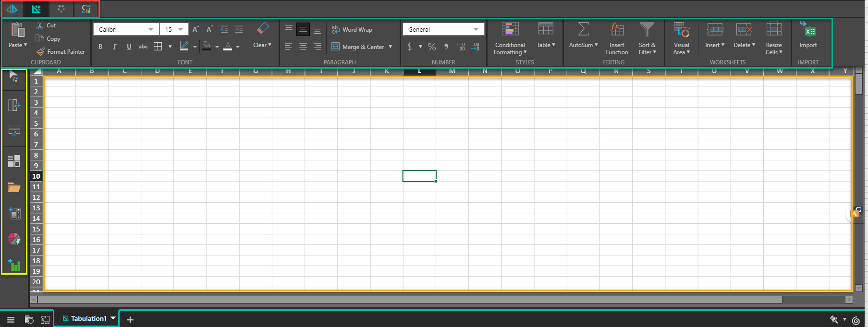Click the pie chart icon in sidebar
Image resolution: width=868 pixels, height=327 pixels.
14,239
